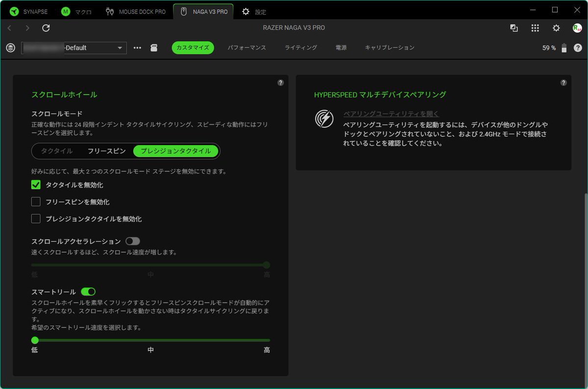Turn off スマートリール toggle
588x389 pixels.
(88, 292)
